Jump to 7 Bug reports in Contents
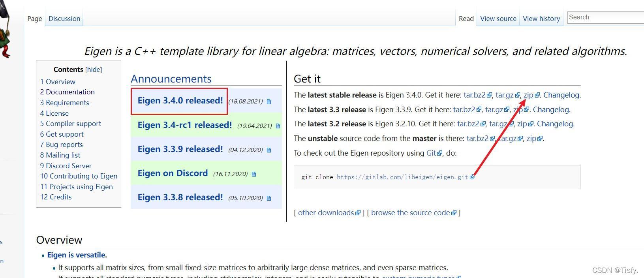Image resolution: width=644 pixels, height=278 pixels. 61,145
